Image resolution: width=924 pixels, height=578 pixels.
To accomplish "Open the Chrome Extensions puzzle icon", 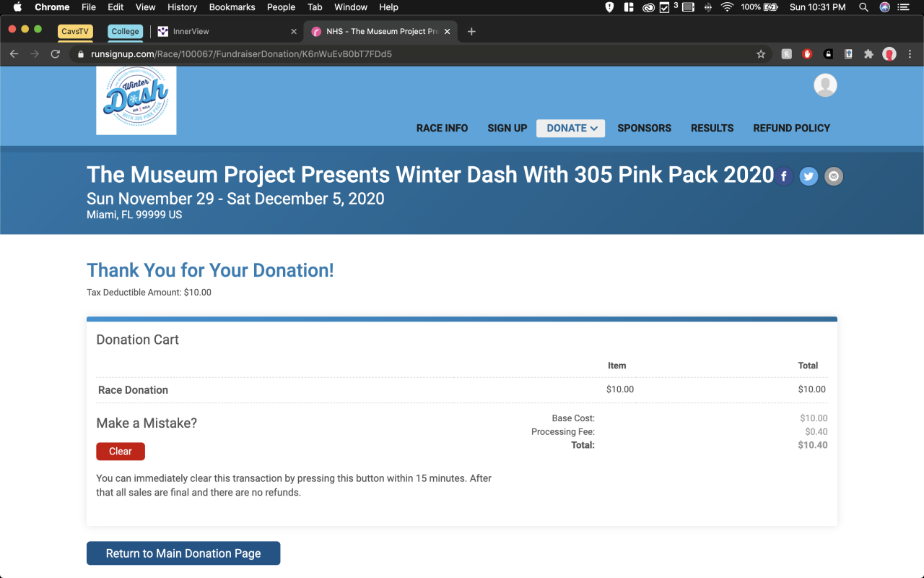I will click(868, 54).
